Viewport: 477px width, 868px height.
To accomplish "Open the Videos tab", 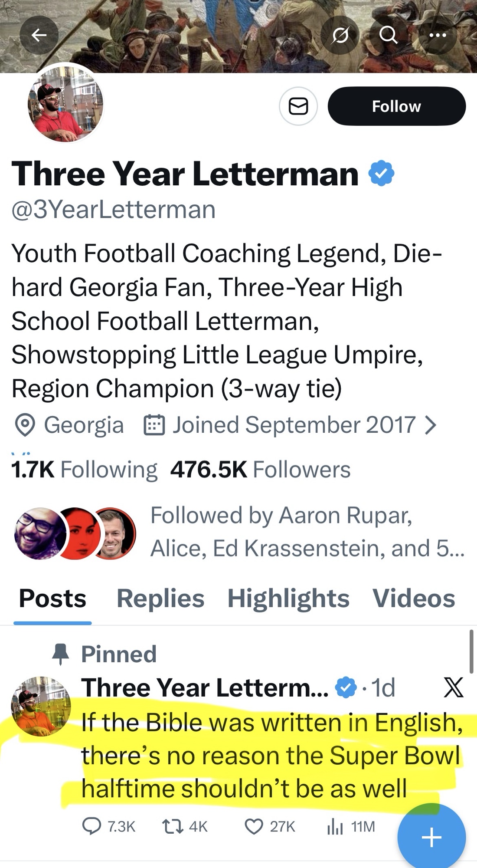I will pyautogui.click(x=414, y=598).
